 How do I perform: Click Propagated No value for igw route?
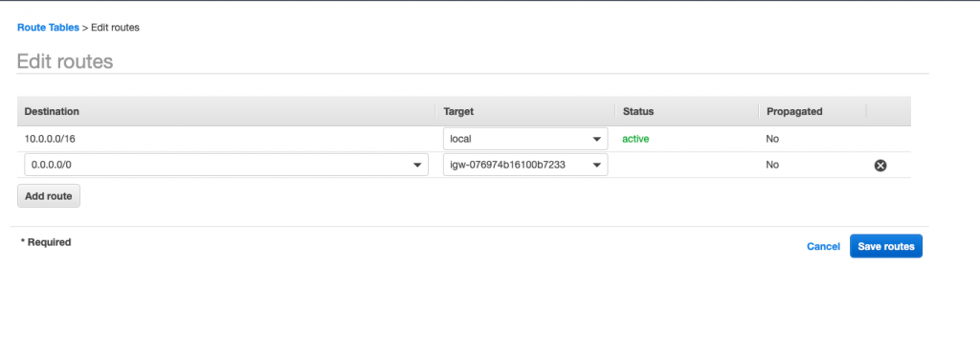(772, 165)
